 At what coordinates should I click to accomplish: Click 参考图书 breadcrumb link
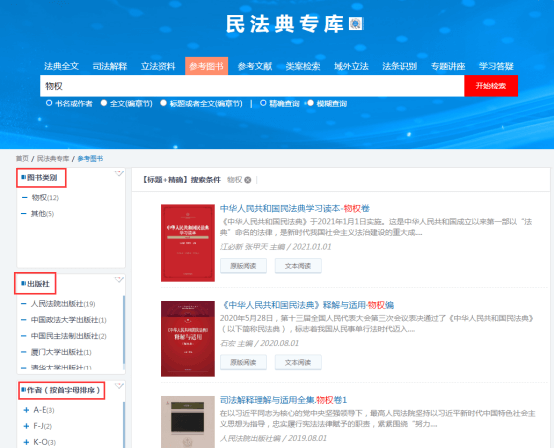coord(90,159)
